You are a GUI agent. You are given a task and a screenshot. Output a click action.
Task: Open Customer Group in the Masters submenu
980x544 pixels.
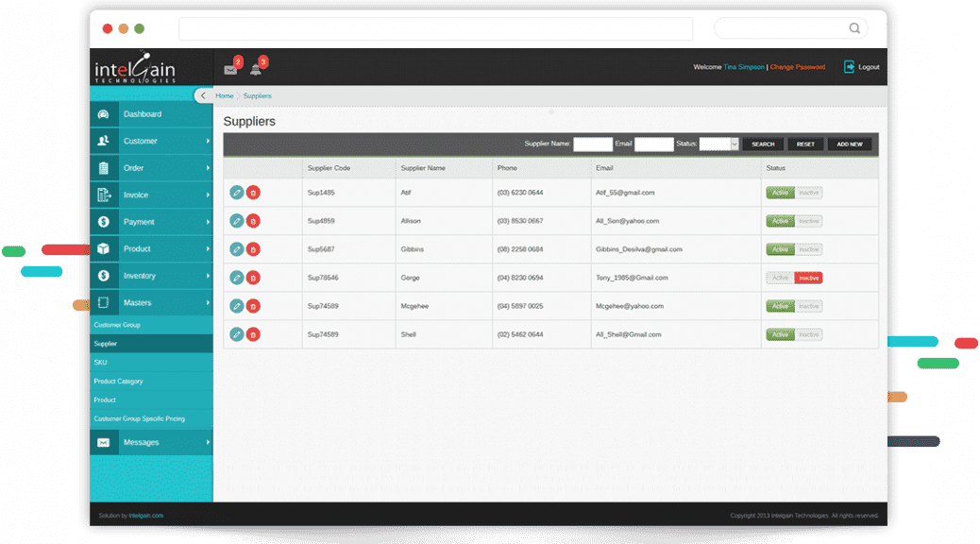pyautogui.click(x=151, y=325)
